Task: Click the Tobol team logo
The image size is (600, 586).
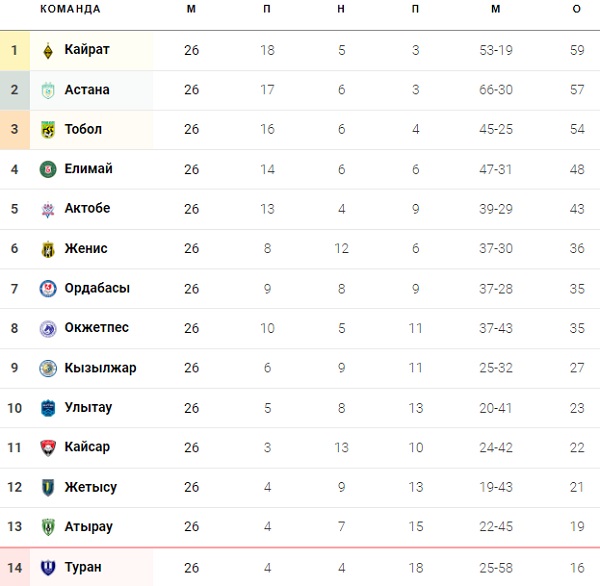Action: tap(48, 129)
